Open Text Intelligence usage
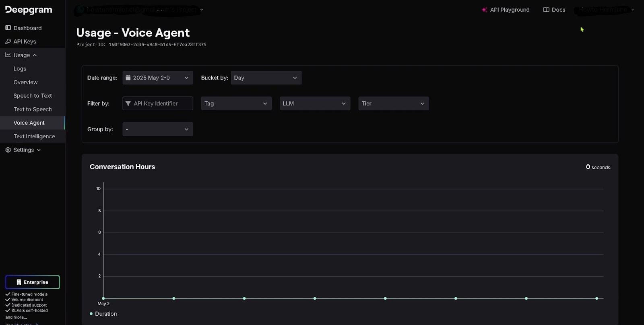The width and height of the screenshot is (644, 325). pos(34,136)
